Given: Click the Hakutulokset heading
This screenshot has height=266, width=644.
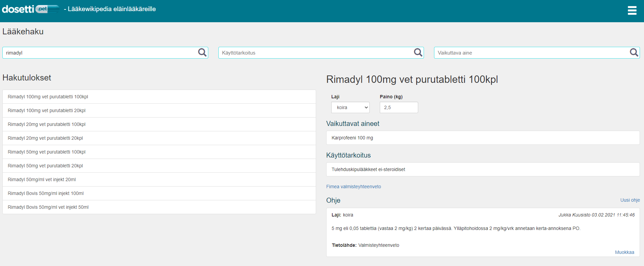Looking at the screenshot, I should pos(27,78).
